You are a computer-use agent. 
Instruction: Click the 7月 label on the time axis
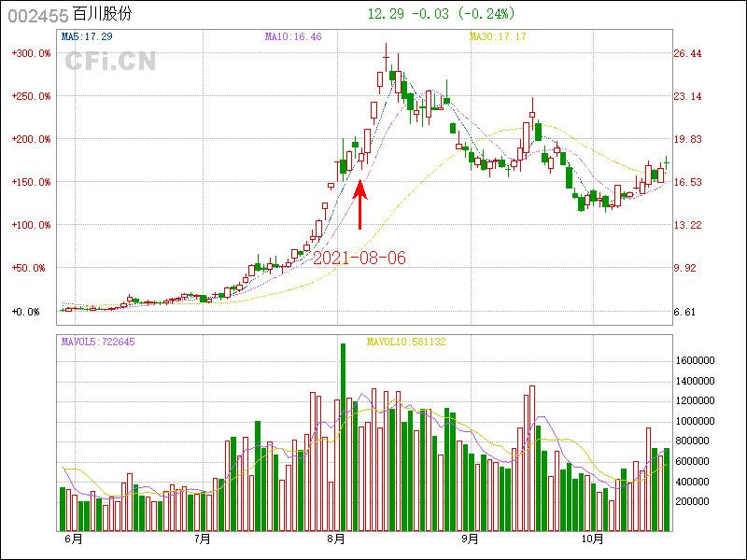202,539
